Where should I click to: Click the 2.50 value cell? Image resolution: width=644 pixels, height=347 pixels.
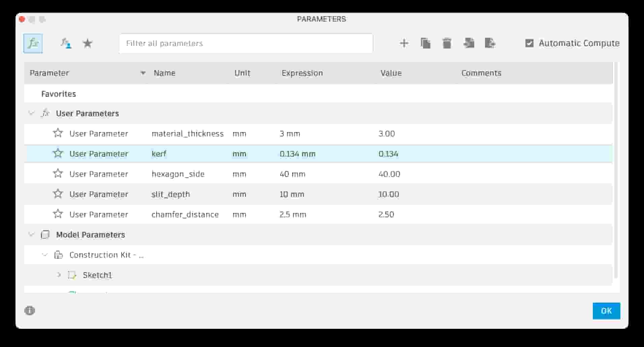(386, 215)
